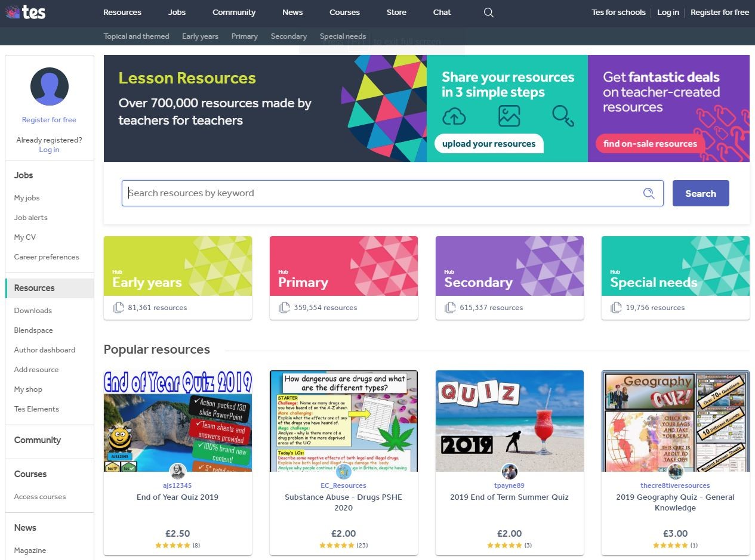755x560 pixels.
Task: Click the tpayne89 author avatar
Action: point(509,471)
